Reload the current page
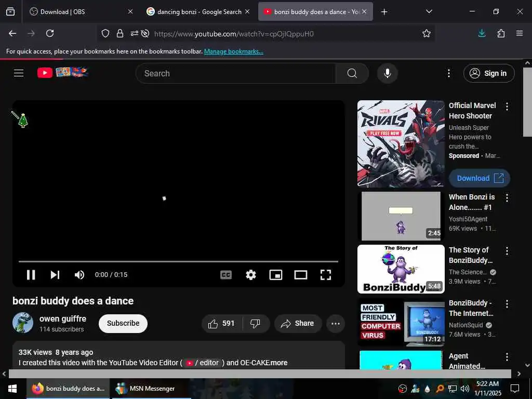Screen dimensions: 532x399 coord(50,33)
